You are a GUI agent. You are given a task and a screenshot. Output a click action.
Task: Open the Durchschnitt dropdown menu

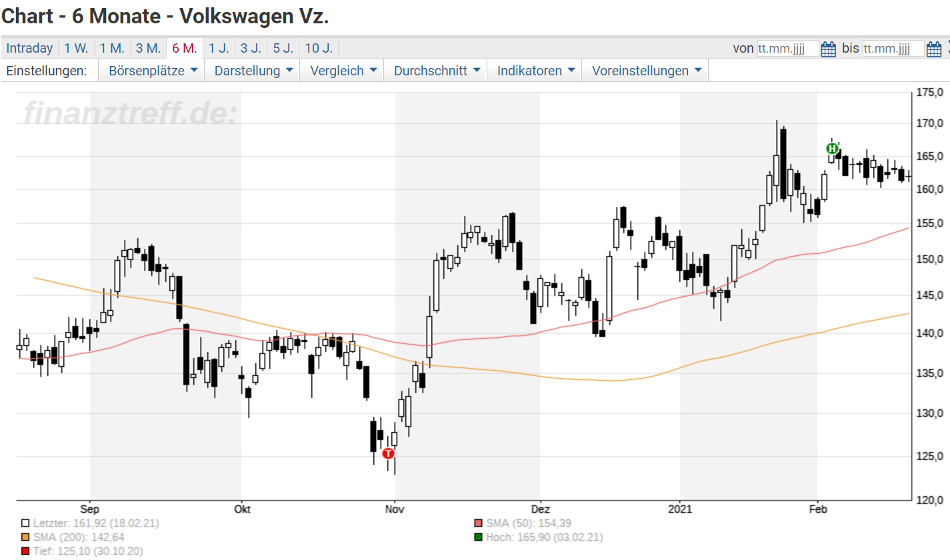(437, 71)
